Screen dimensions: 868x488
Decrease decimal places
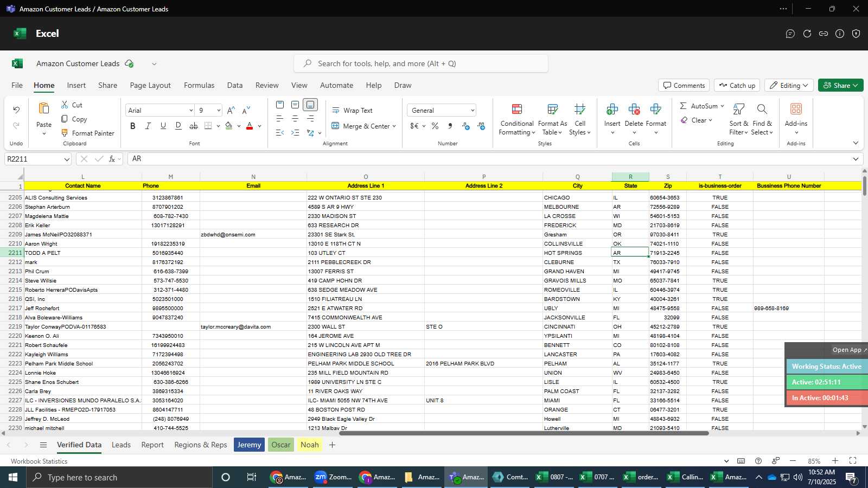[x=481, y=126]
